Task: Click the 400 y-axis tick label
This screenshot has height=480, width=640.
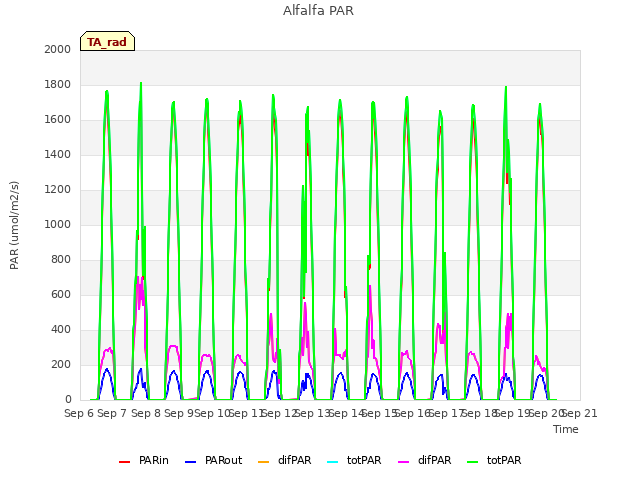Action: click(x=61, y=329)
